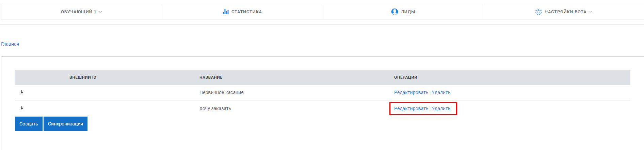Click the Создать button
Image resolution: width=644 pixels, height=150 pixels.
tap(29, 124)
